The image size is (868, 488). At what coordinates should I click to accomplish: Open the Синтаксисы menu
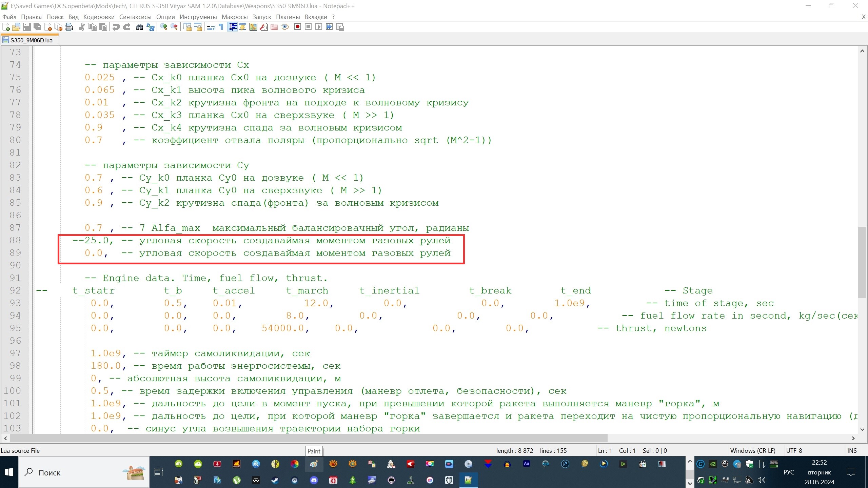point(135,17)
